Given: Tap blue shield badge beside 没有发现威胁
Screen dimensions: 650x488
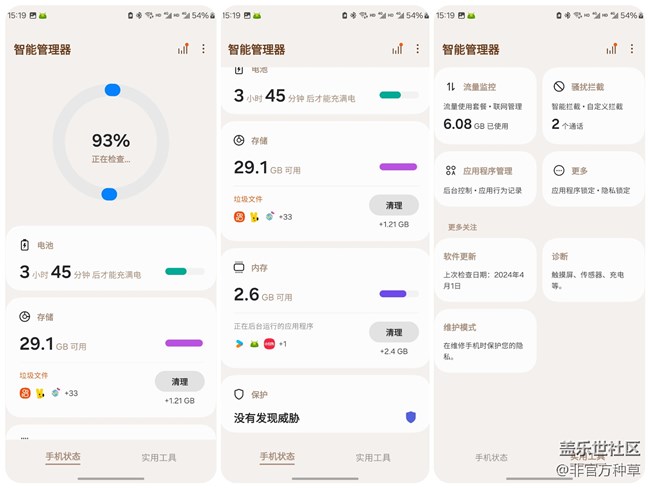Looking at the screenshot, I should point(410,417).
